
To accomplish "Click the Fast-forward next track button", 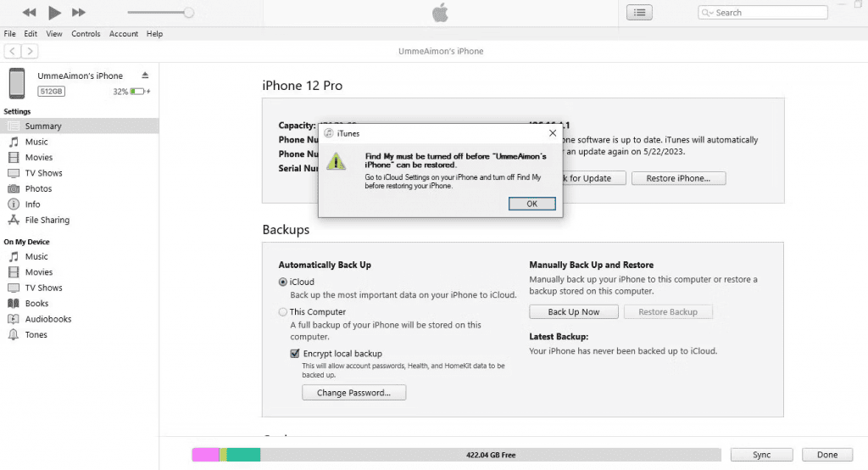I will (x=79, y=13).
